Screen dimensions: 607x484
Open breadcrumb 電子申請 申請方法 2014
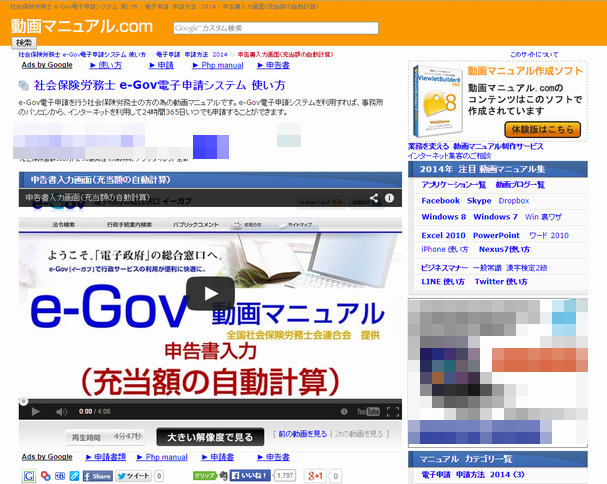(192, 55)
